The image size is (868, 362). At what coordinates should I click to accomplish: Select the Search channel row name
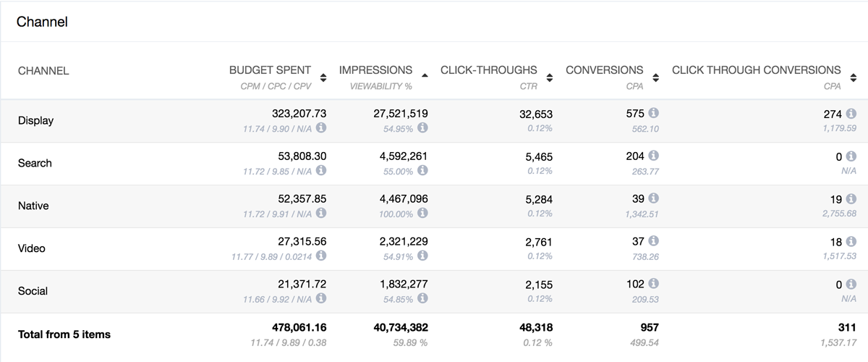(35, 164)
